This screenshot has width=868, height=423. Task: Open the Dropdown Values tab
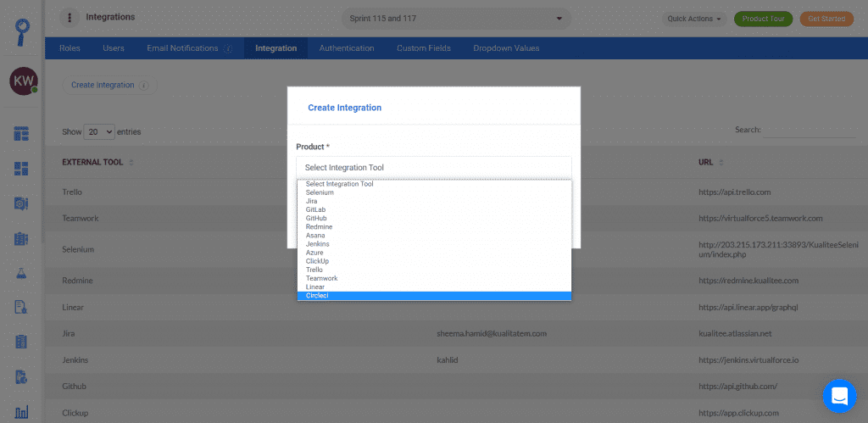506,48
